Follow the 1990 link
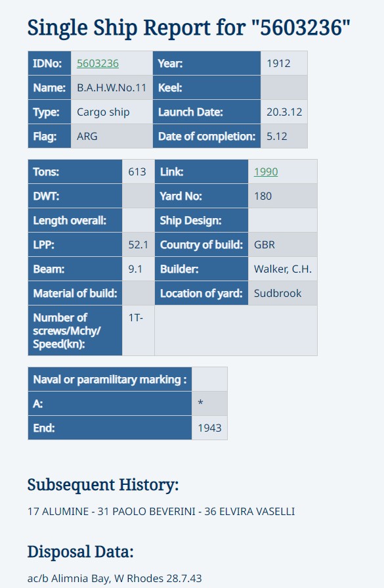Image resolution: width=384 pixels, height=588 pixels. click(x=266, y=171)
